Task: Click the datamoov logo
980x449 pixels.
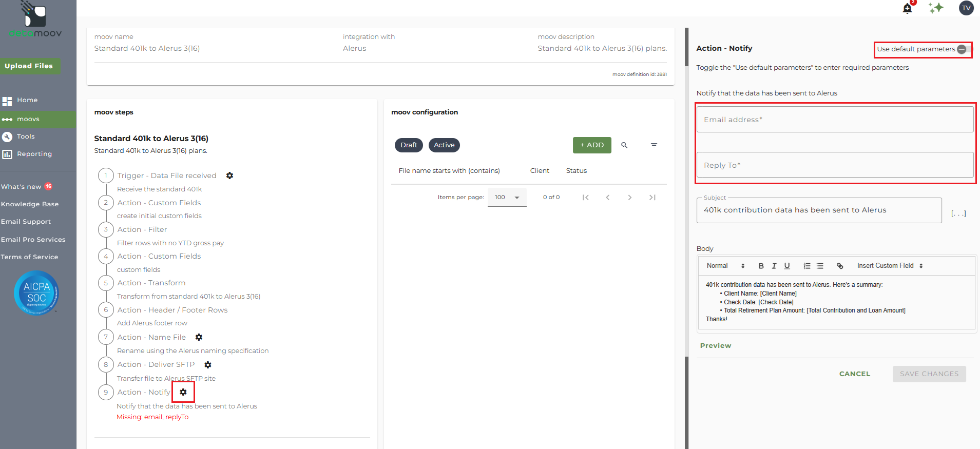Action: click(35, 20)
